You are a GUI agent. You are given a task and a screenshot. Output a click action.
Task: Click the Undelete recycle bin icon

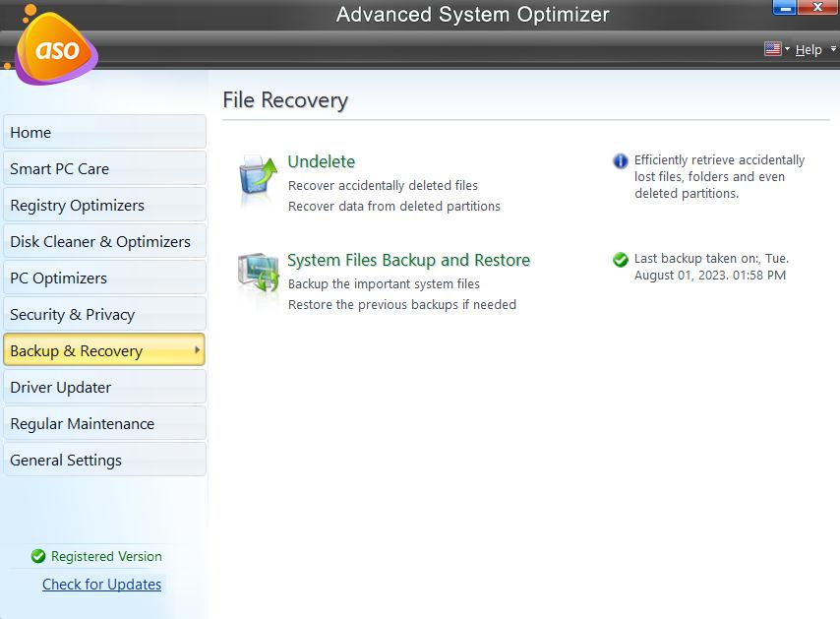pos(259,179)
